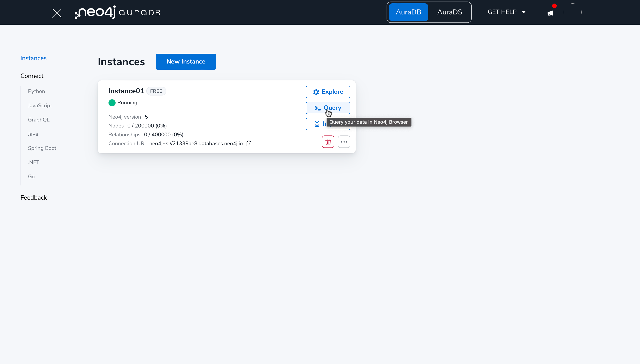Select Connect in the sidebar

[x=32, y=76]
